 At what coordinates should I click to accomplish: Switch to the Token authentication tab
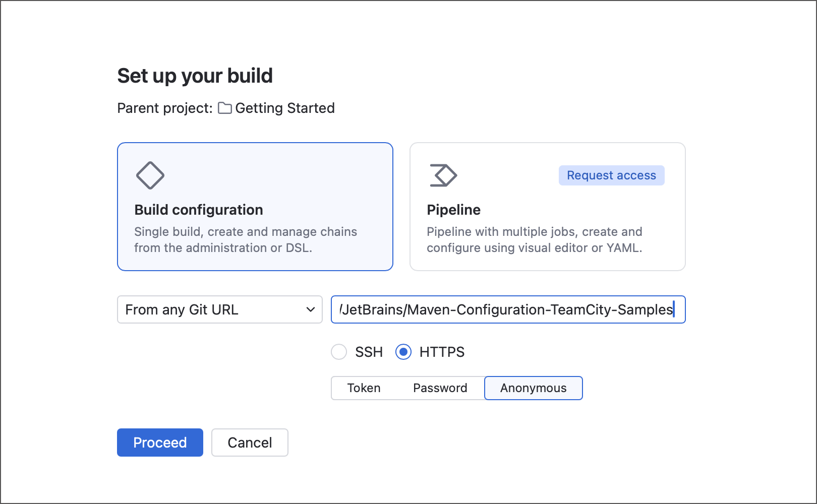364,388
